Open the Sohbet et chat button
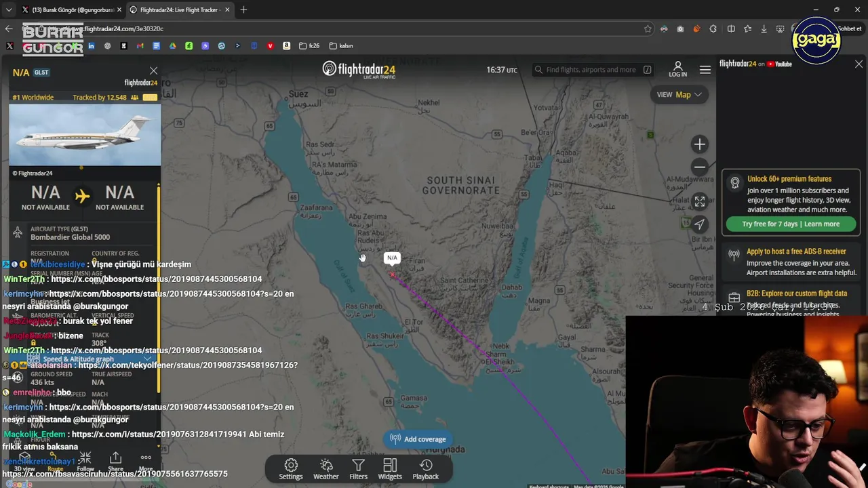 click(x=850, y=28)
